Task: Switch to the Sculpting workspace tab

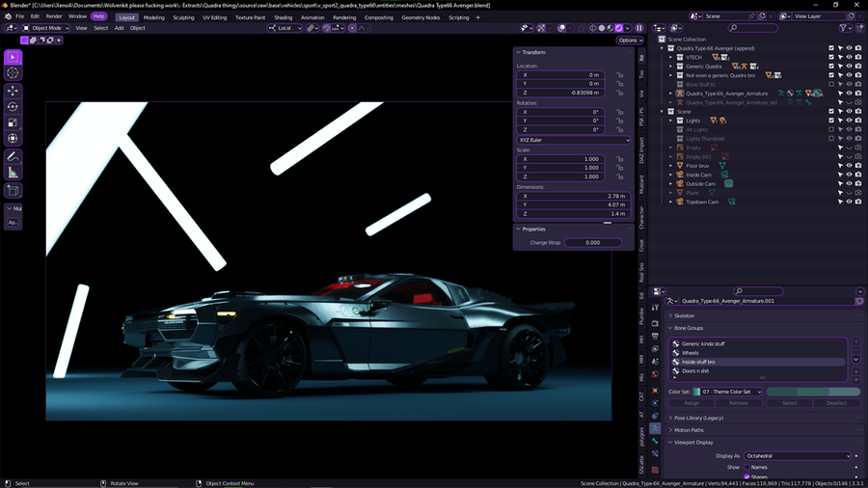Action: coord(184,17)
